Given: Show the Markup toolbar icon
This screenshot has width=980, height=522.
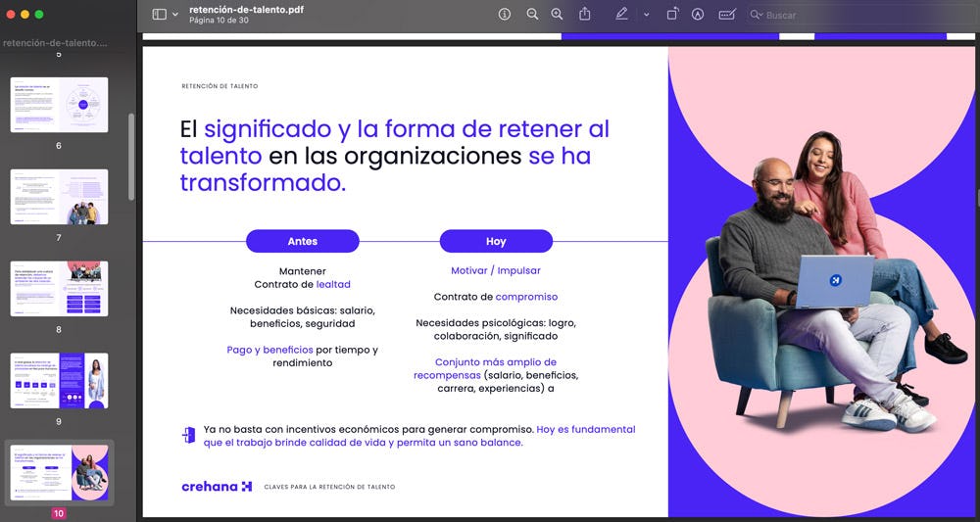Looking at the screenshot, I should 698,15.
